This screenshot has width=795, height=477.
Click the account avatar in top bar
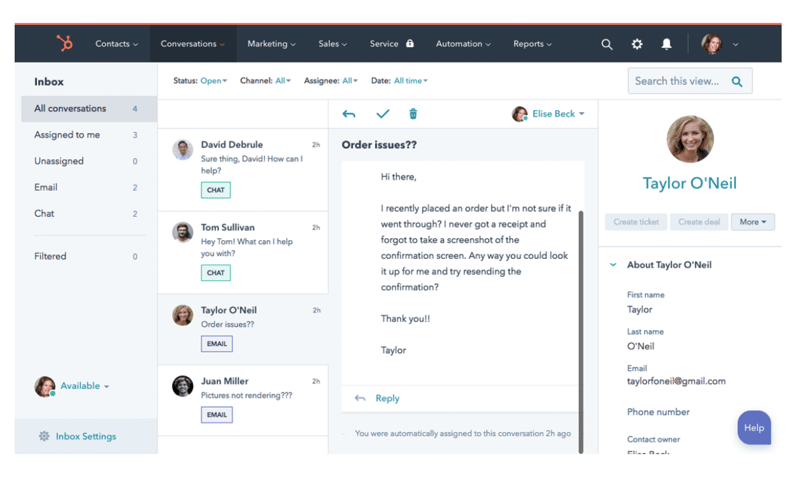(711, 44)
